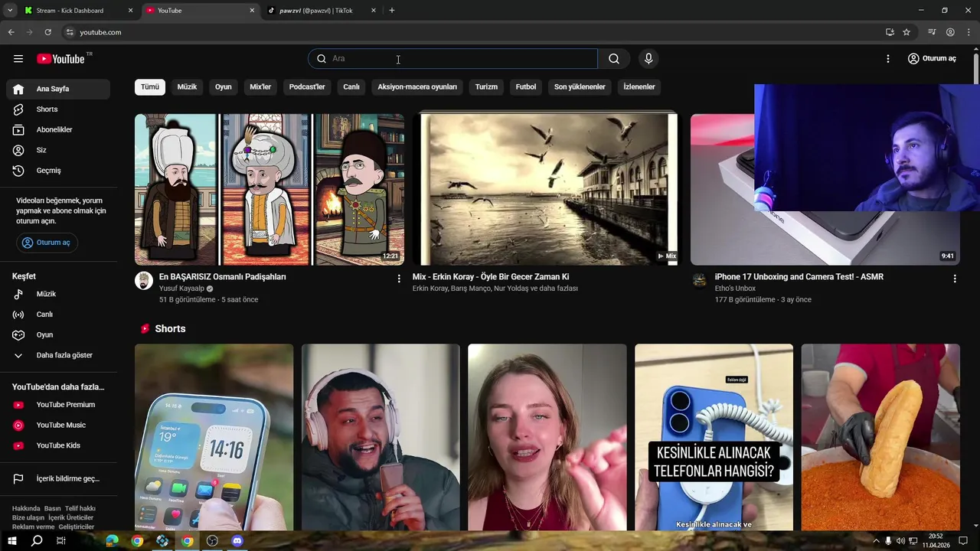Select the Müzik filter chip
The image size is (980, 551).
(188, 87)
